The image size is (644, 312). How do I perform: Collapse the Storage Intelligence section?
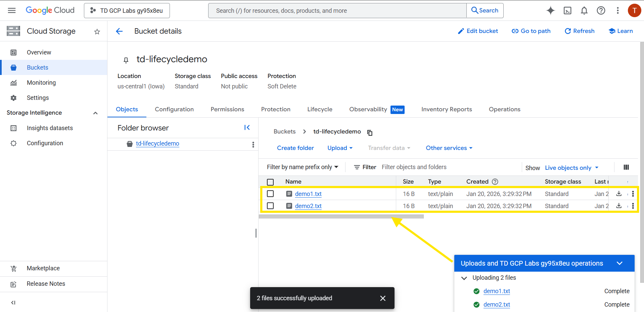95,113
